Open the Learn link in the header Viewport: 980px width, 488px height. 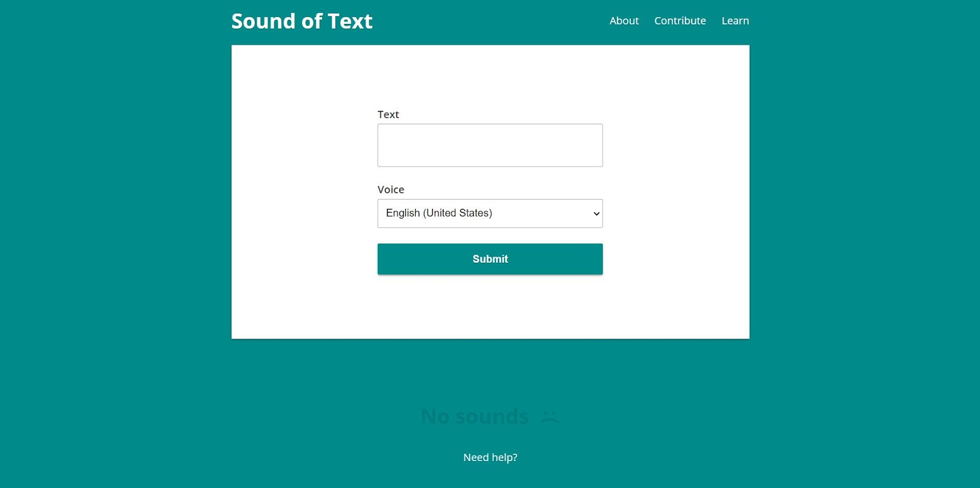click(x=735, y=21)
